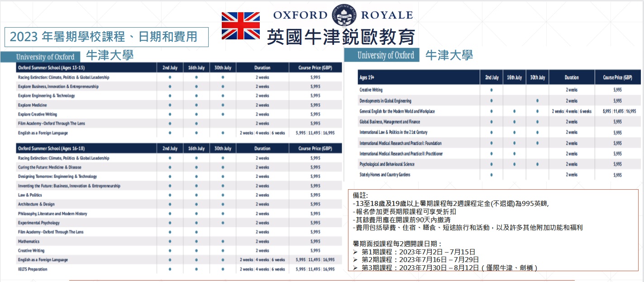
Task: Select Racing Extinction course in Ages 16-18 table
Action: (x=63, y=158)
